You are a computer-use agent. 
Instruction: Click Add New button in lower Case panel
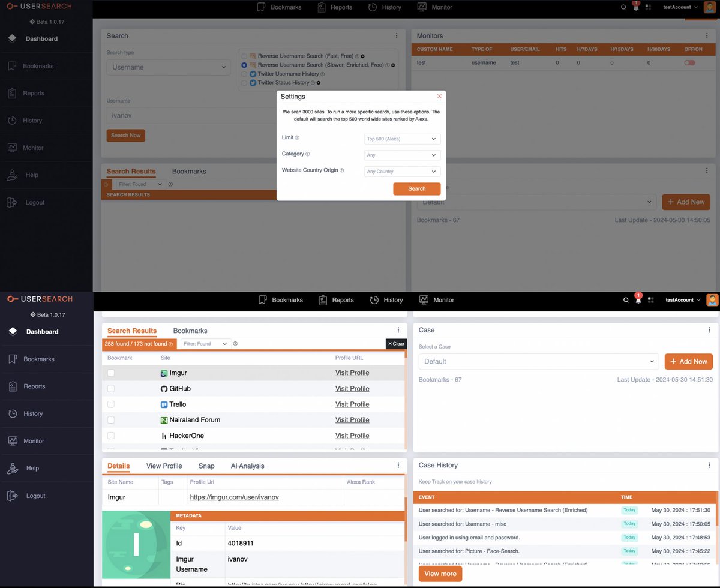(x=688, y=361)
